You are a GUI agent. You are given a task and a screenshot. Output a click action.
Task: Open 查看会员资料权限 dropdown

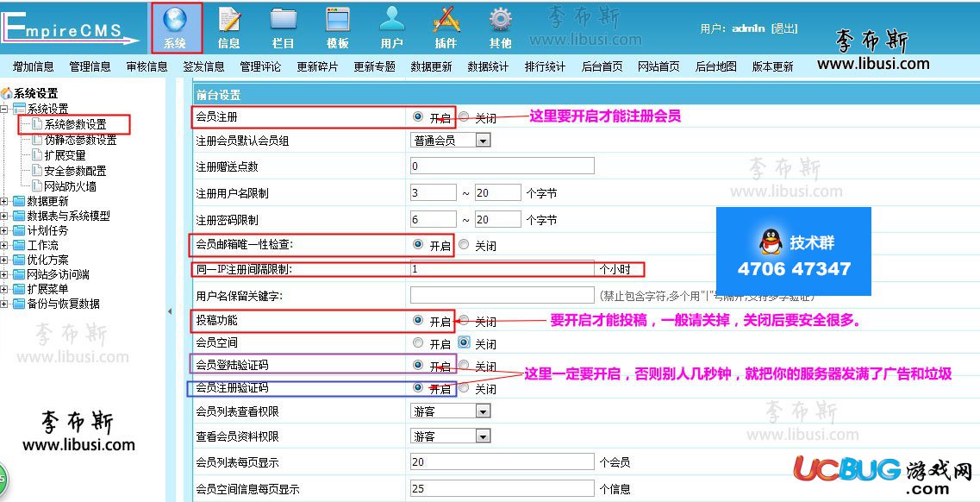pyautogui.click(x=451, y=436)
